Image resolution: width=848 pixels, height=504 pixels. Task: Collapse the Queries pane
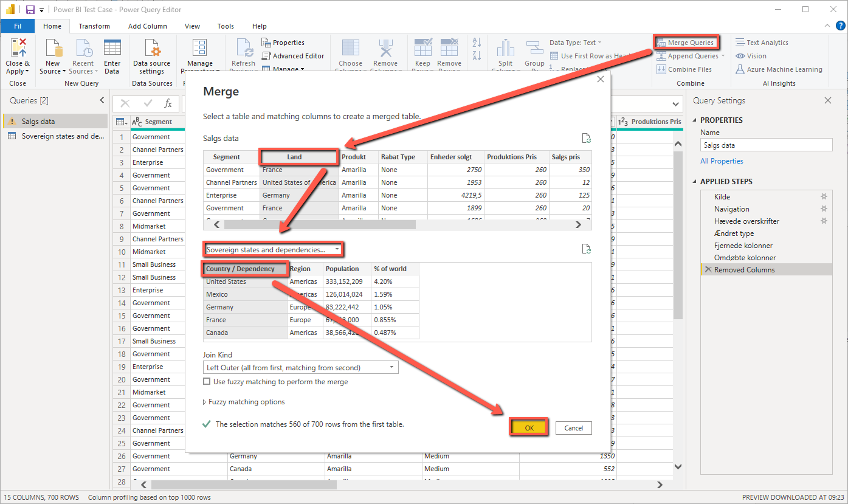tap(102, 101)
